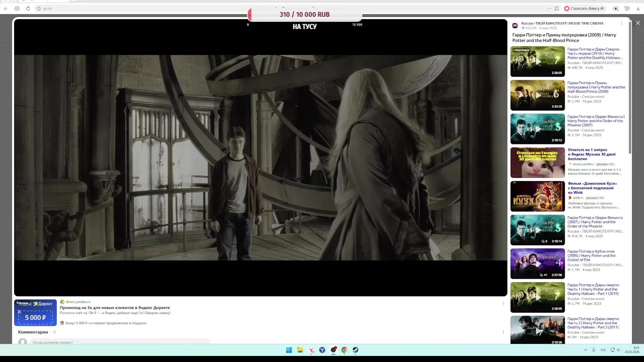644x362 pixels.
Task: Open the address bar three-dots menu
Action: pyautogui.click(x=549, y=9)
